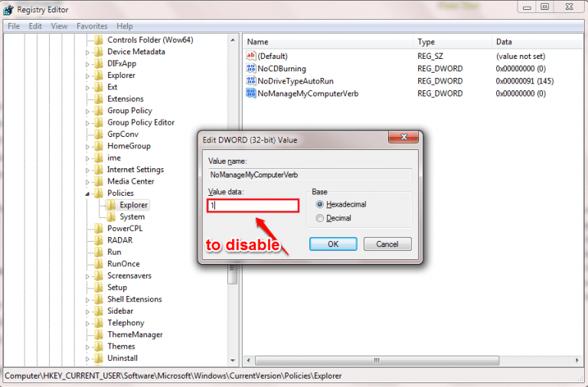
Task: Expand the Screensavers tree node
Action: click(87, 276)
